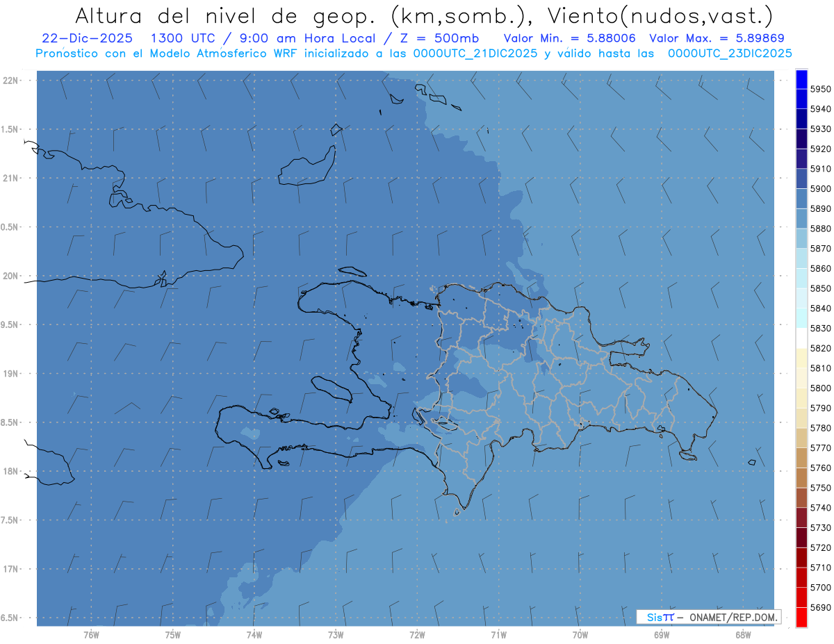Viewport: 834px width, 644px height.
Task: Click the "18N" latitude axis label
Action: [11, 471]
